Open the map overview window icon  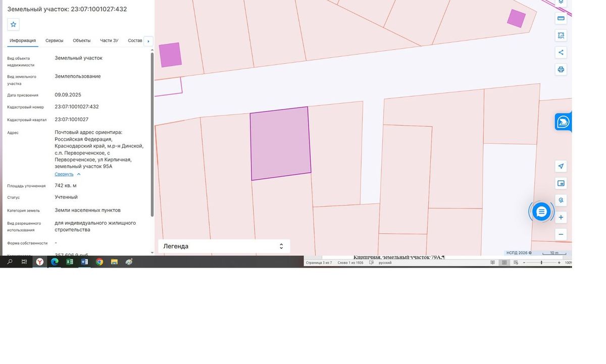(x=561, y=183)
